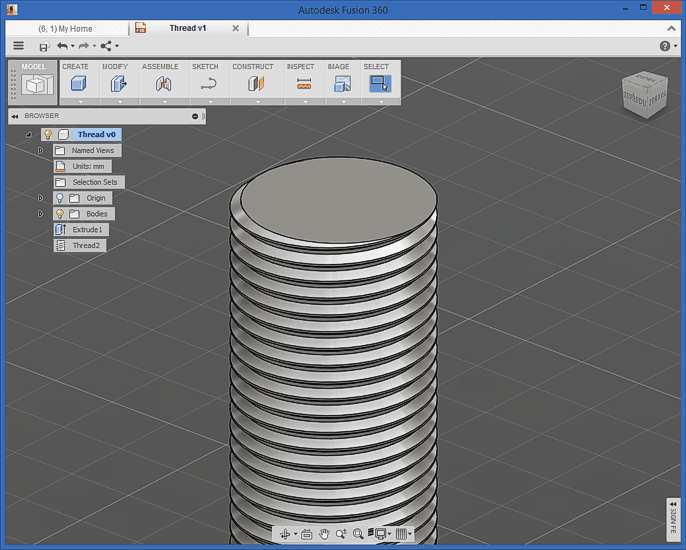Click the Help question mark button
686x550 pixels.
pos(664,46)
